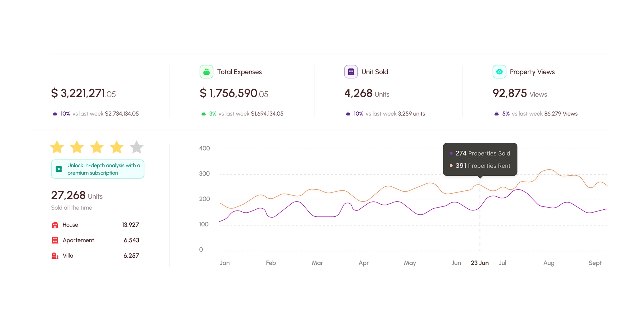Open the premium subscription unlock banner
This screenshot has height=321, width=644.
coord(97,169)
